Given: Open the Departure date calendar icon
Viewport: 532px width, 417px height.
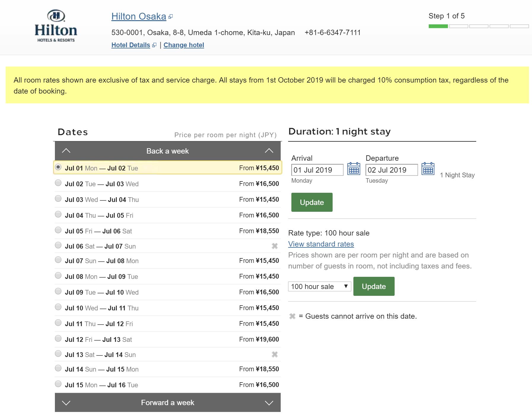Looking at the screenshot, I should click(x=428, y=169).
